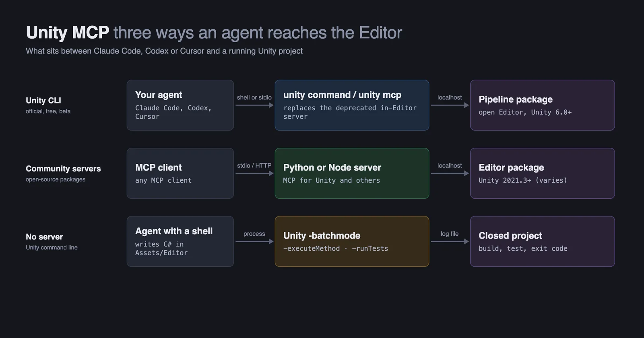Click the 'unity command / unity mcp' box
The image size is (644, 338).
(x=352, y=105)
